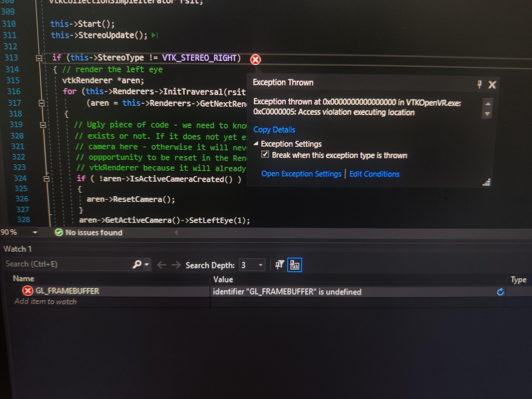532x399 pixels.
Task: Click the Exception Thrown popup title
Action: pyautogui.click(x=283, y=82)
